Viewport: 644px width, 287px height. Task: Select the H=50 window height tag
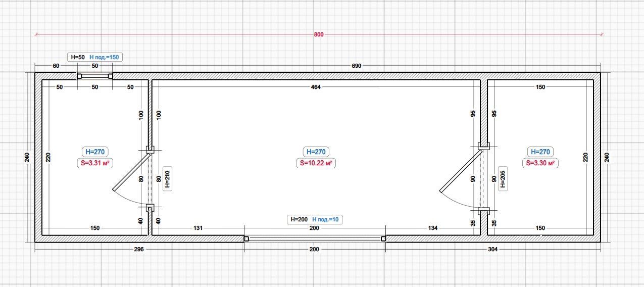77,57
